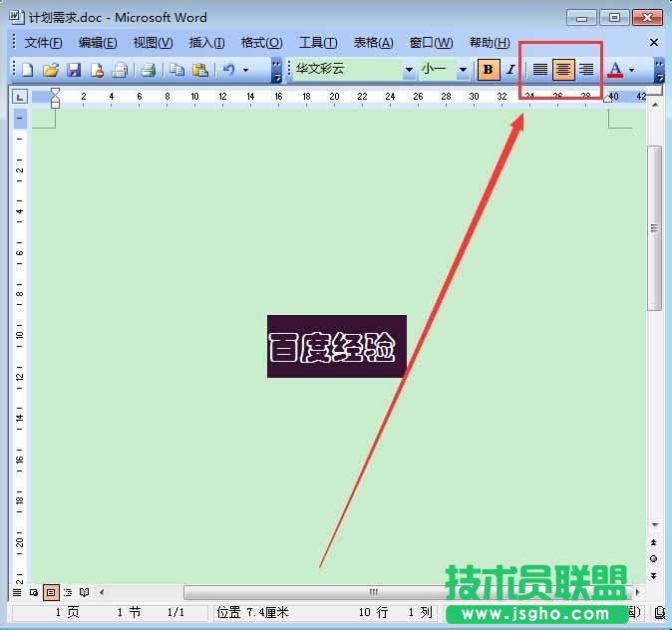Create a new blank document
This screenshot has height=630, width=672.
point(28,70)
